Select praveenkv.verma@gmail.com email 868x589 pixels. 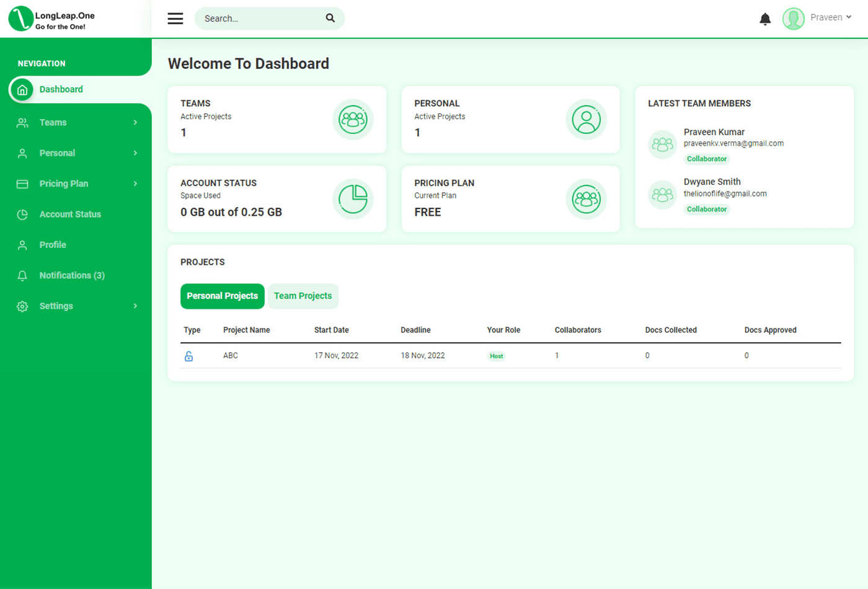733,143
